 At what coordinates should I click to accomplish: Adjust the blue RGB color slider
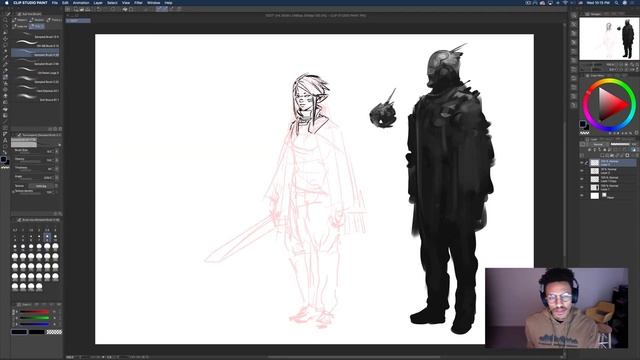point(34,324)
